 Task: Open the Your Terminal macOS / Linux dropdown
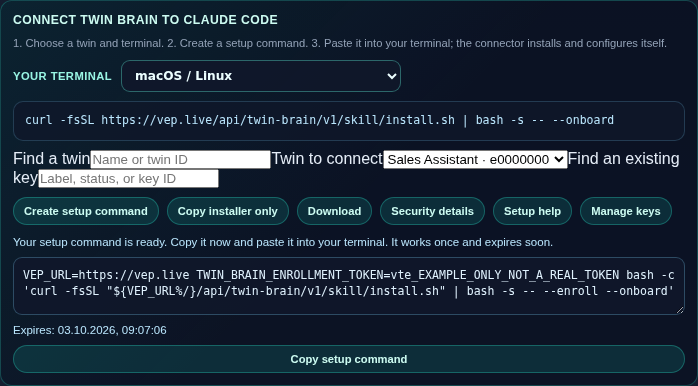pyautogui.click(x=261, y=76)
